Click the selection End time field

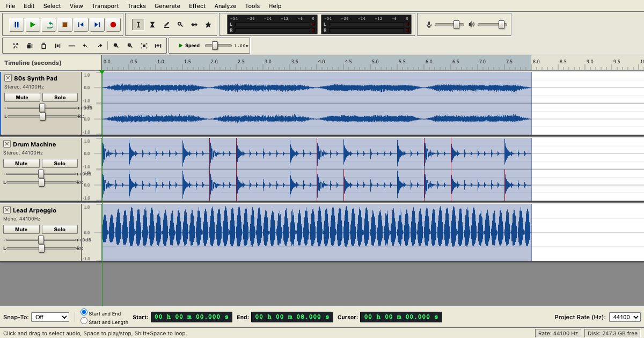click(x=292, y=317)
